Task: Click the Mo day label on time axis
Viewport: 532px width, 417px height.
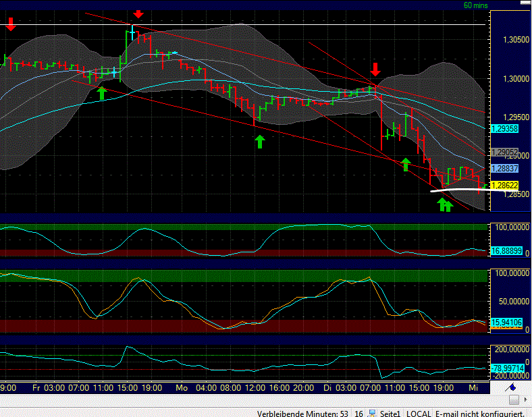Action: (x=182, y=388)
